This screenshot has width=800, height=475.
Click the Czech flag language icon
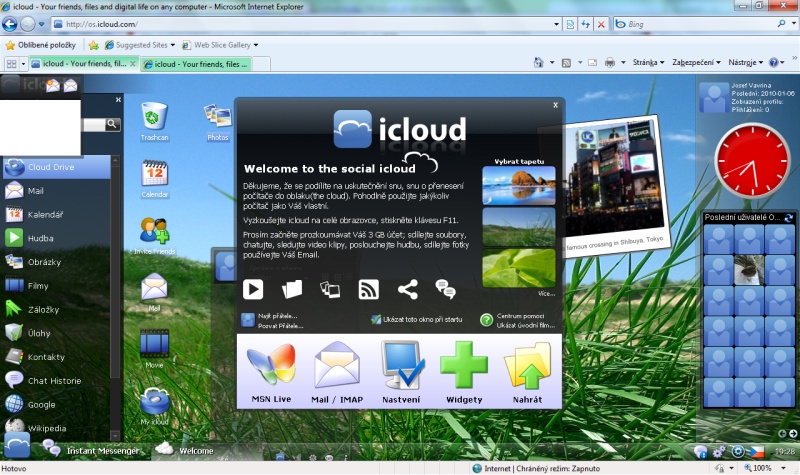tap(757, 452)
